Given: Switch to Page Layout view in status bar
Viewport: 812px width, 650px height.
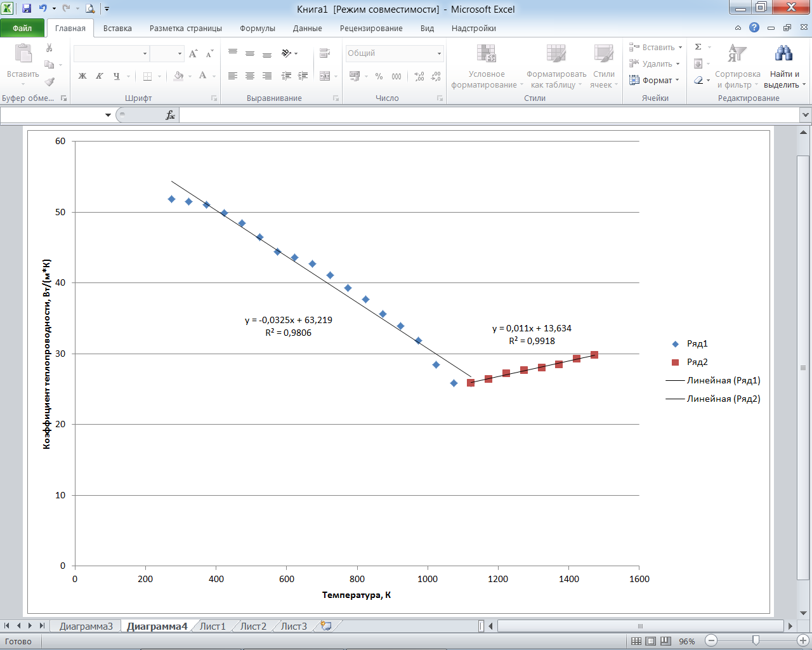Looking at the screenshot, I should (651, 641).
